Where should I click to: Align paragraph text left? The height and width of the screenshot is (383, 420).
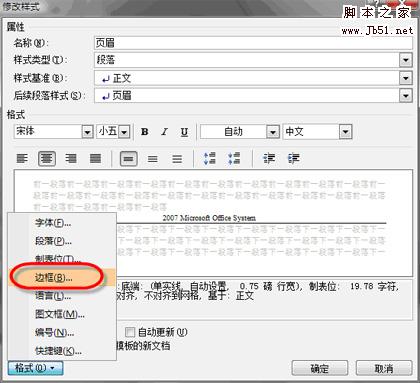pos(22,158)
